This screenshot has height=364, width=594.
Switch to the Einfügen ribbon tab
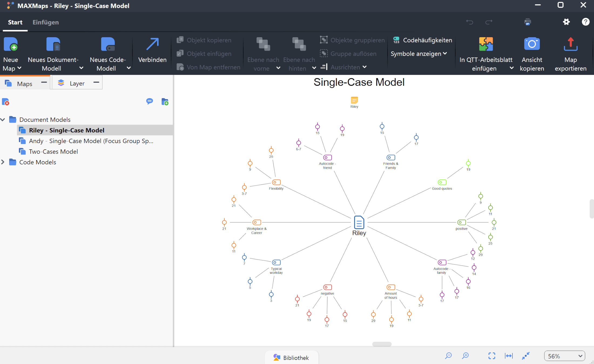coord(46,22)
